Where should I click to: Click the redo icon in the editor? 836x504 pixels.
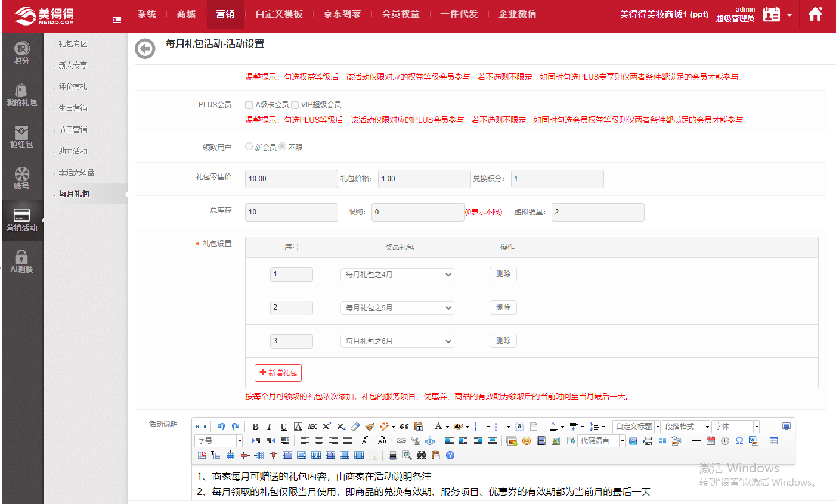(236, 427)
